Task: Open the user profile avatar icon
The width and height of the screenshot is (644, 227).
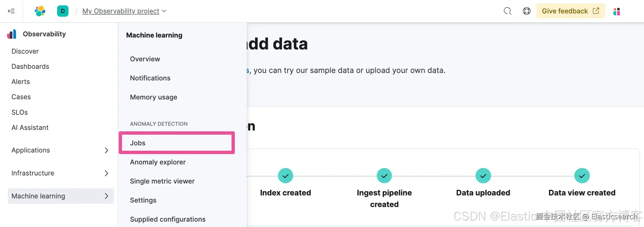Action: tap(617, 12)
